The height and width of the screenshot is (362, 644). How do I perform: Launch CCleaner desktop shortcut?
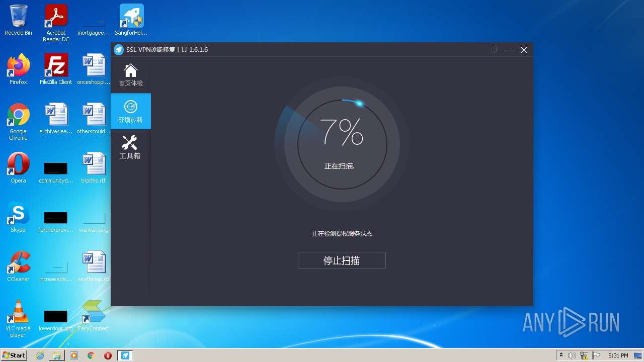18,266
